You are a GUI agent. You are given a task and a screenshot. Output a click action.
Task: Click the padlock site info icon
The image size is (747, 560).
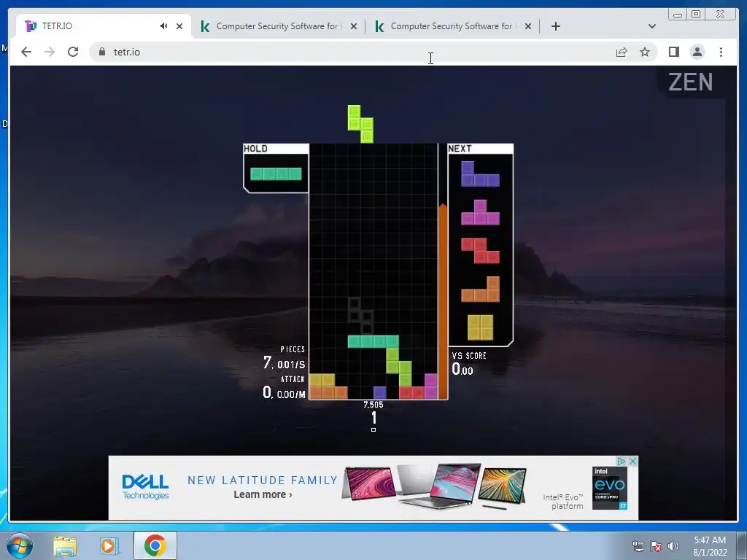[102, 52]
